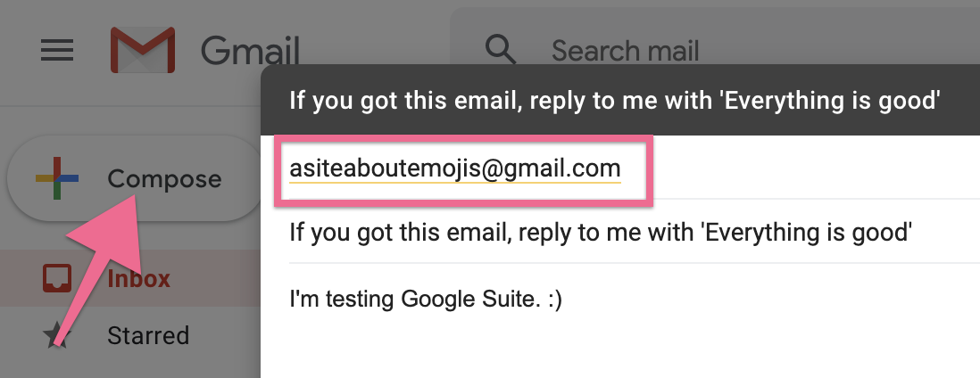Click the ":)" smiley in the message body
The height and width of the screenshot is (378, 980).
(x=553, y=299)
